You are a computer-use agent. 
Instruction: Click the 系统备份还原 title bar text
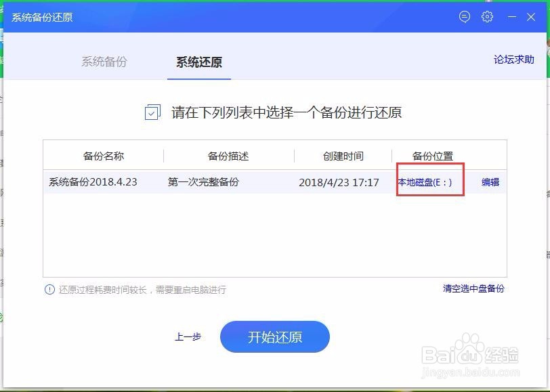(41, 17)
